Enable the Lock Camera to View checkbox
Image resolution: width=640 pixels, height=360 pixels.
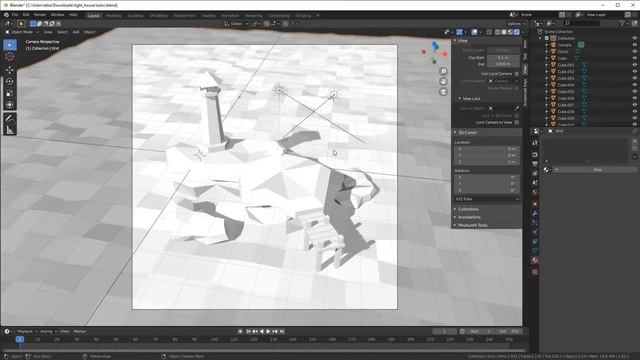coord(517,122)
